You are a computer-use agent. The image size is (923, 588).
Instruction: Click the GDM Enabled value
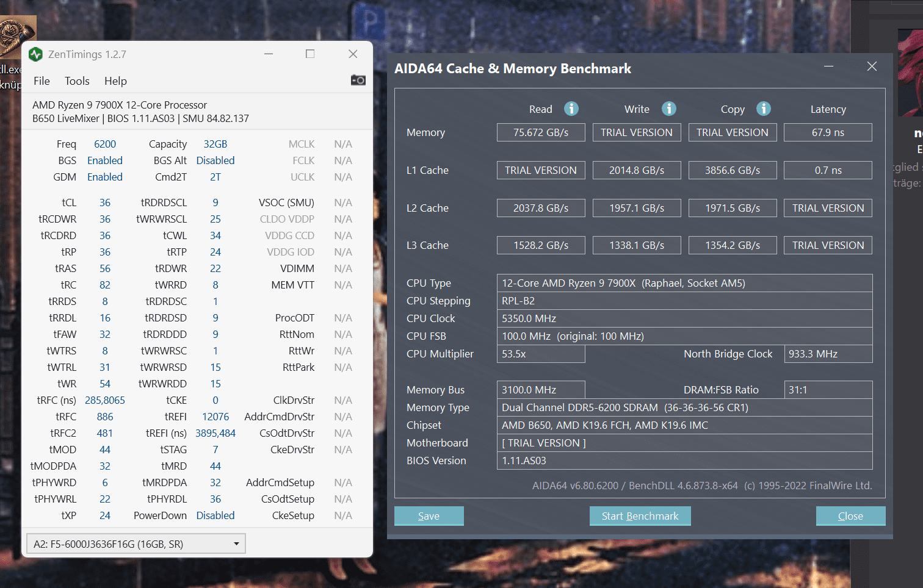(105, 177)
